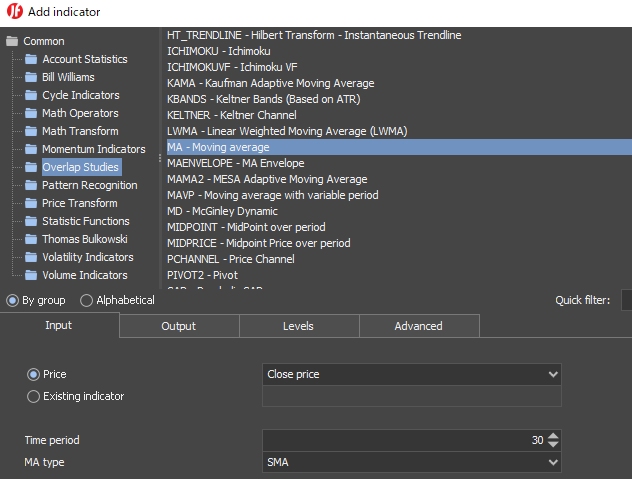632x479 pixels.
Task: Click the Cycle Indicators folder icon
Action: point(32,95)
